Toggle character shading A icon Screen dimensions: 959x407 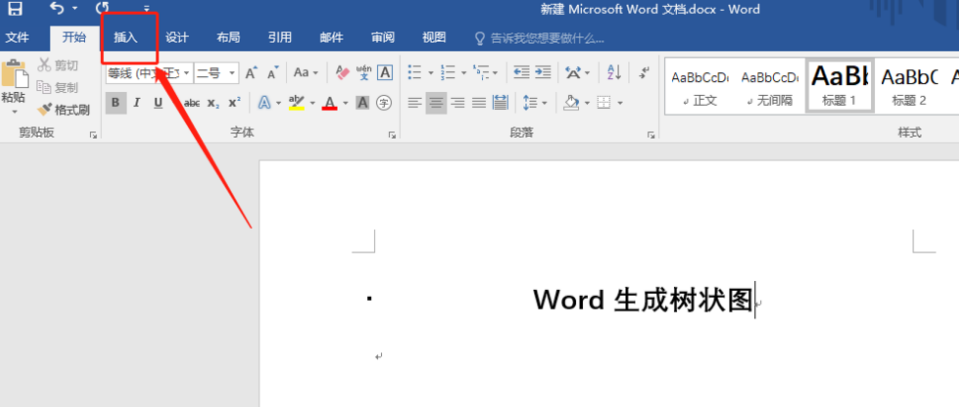click(363, 103)
